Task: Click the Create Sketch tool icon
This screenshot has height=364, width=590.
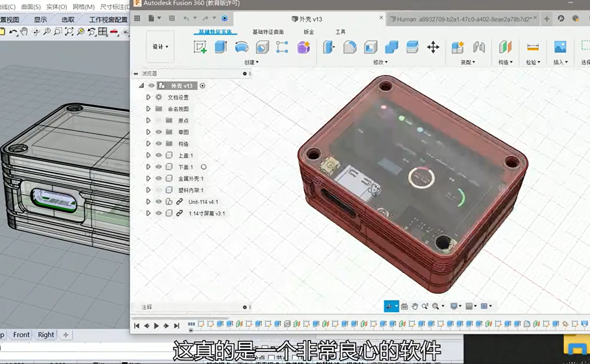Action: 200,47
